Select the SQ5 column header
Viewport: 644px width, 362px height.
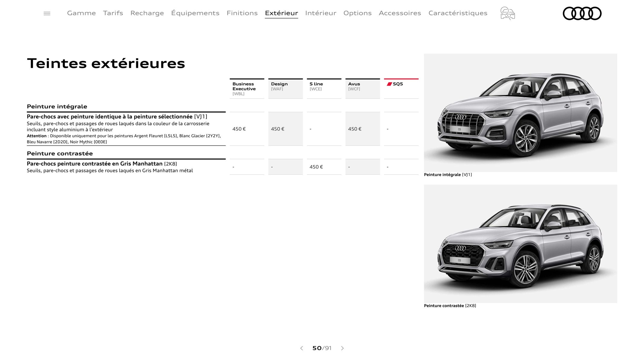coord(401,89)
